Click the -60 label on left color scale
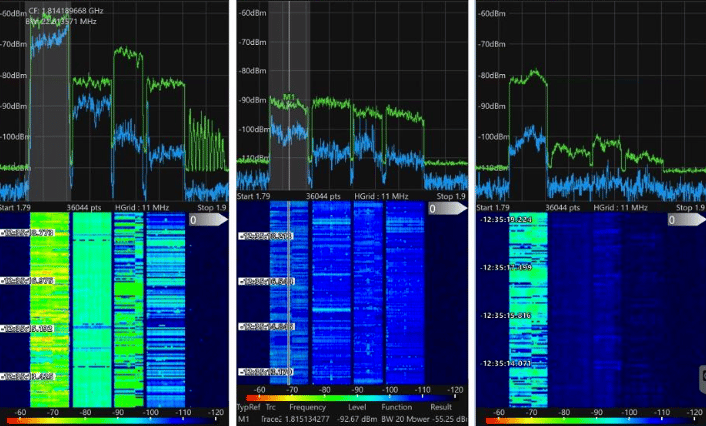The width and height of the screenshot is (706, 426). (20, 412)
